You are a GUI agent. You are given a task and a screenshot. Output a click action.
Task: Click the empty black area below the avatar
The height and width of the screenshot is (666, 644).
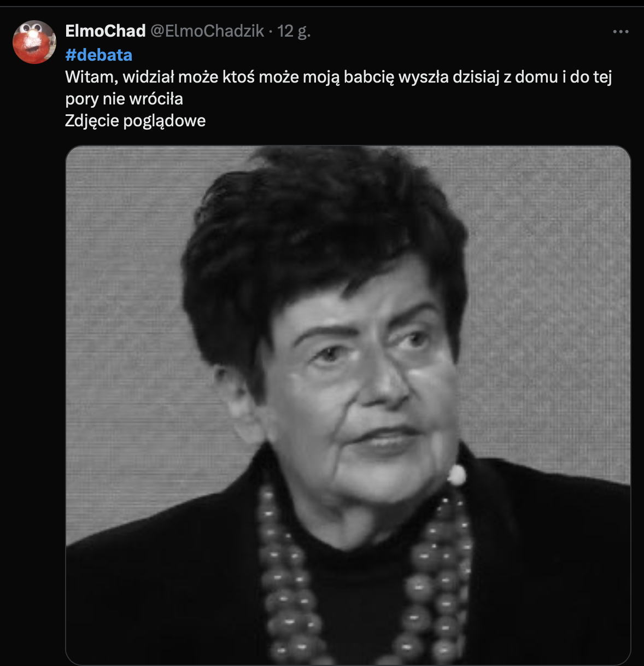tap(33, 328)
